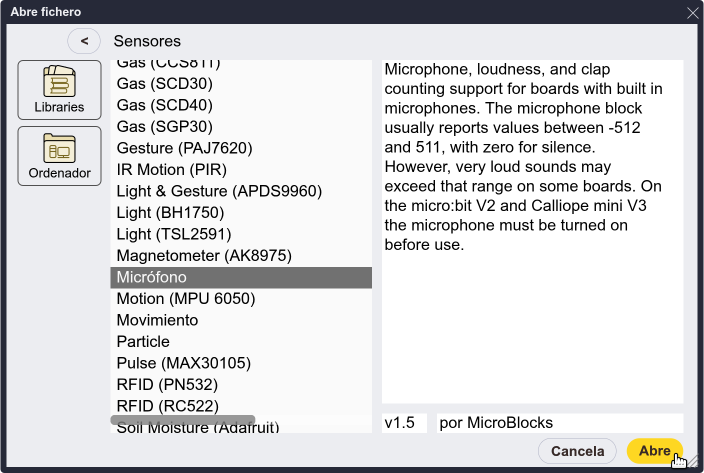
Task: Close the Abre fichero dialog
Action: tap(693, 13)
